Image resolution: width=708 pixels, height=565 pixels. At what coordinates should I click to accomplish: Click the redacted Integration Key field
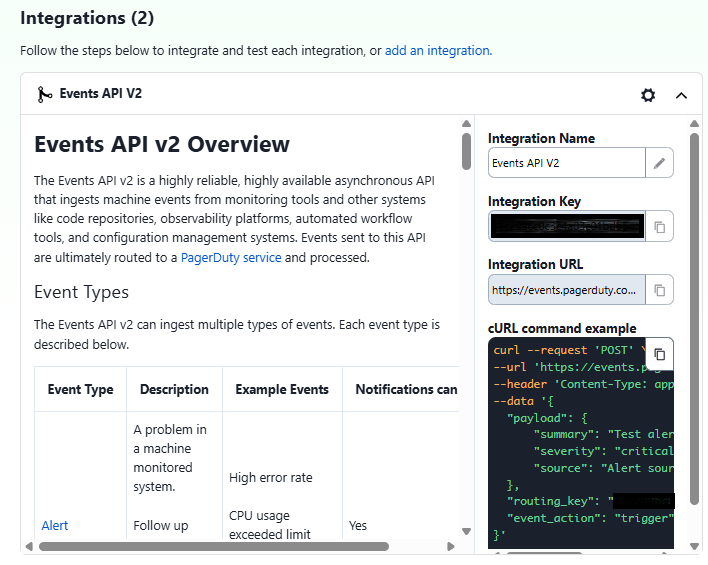pos(567,226)
